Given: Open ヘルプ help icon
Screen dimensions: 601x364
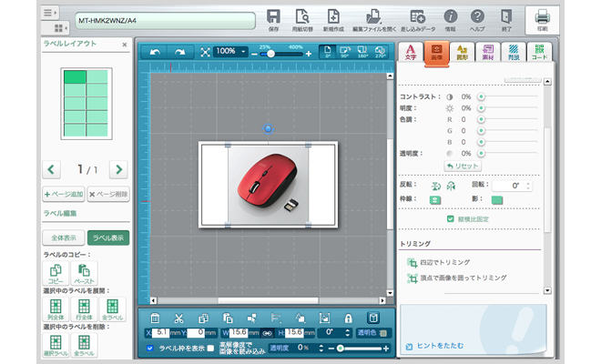Looking at the screenshot, I should (x=477, y=20).
